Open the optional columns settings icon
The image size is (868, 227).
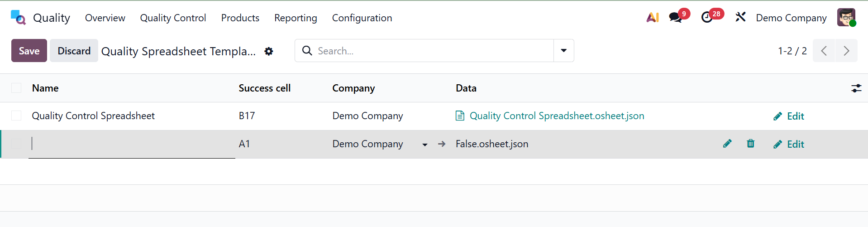click(856, 88)
